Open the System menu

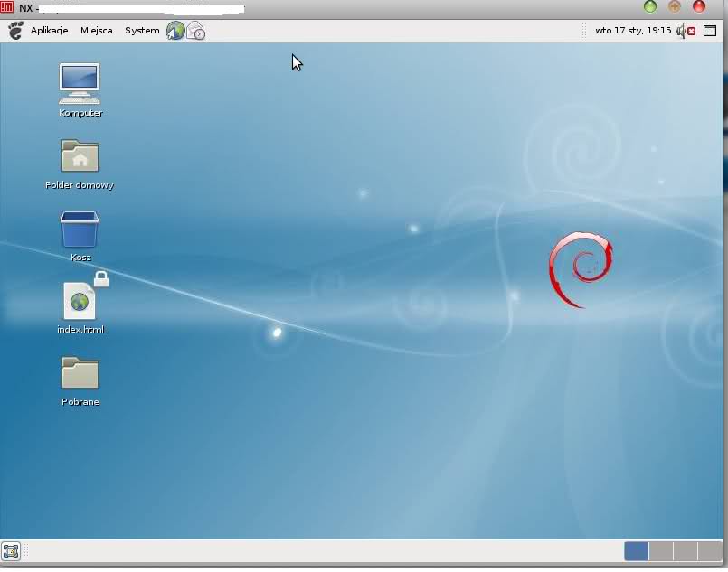142,31
